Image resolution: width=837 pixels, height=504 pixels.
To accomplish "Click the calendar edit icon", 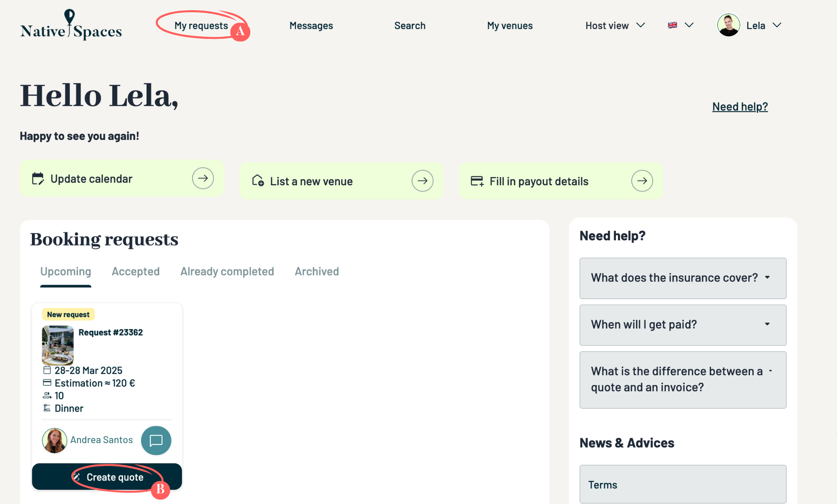I will (38, 179).
